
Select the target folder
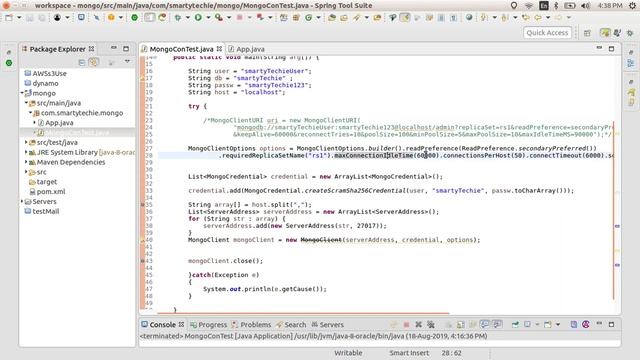43,182
